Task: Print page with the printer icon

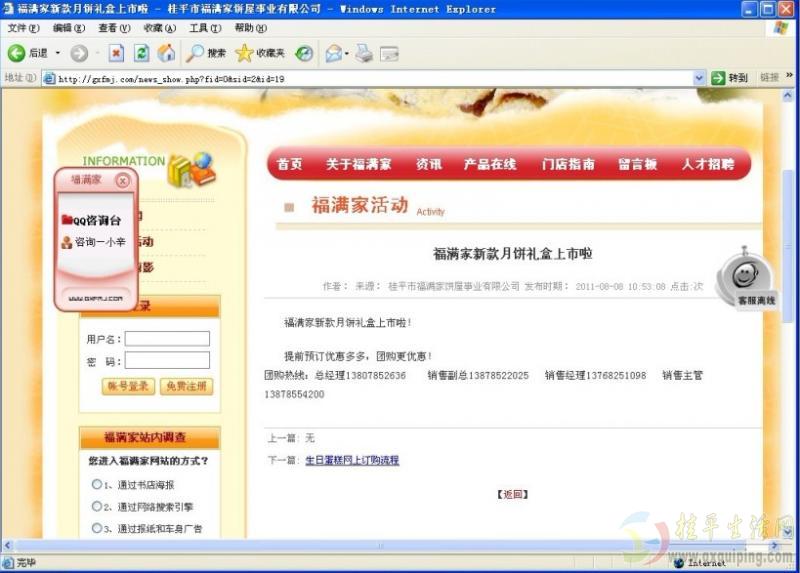Action: tap(364, 53)
